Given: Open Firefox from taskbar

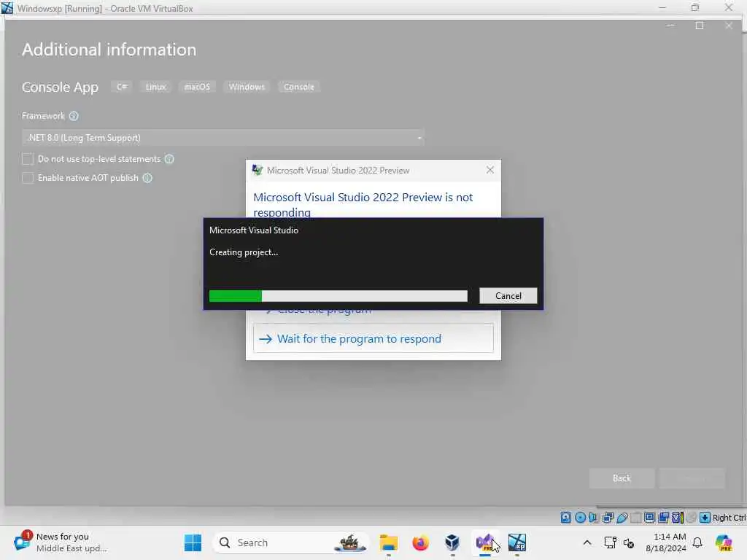Looking at the screenshot, I should coord(420,542).
